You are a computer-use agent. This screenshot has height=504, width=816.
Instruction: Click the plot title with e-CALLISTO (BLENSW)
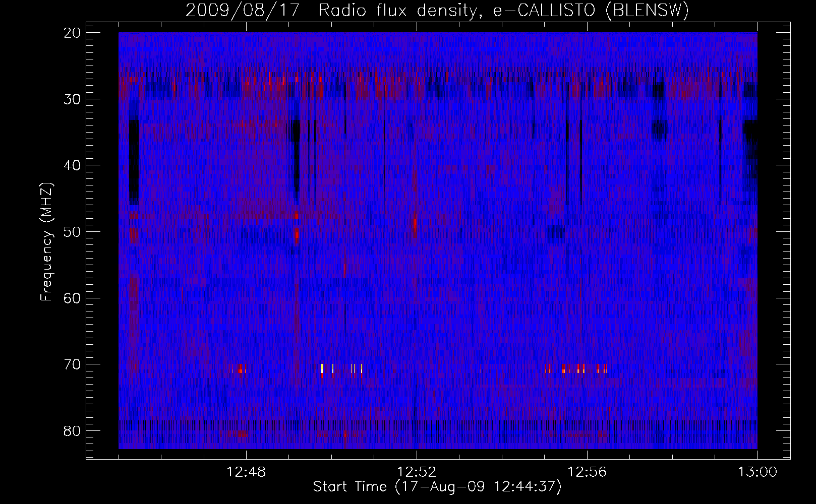click(437, 11)
